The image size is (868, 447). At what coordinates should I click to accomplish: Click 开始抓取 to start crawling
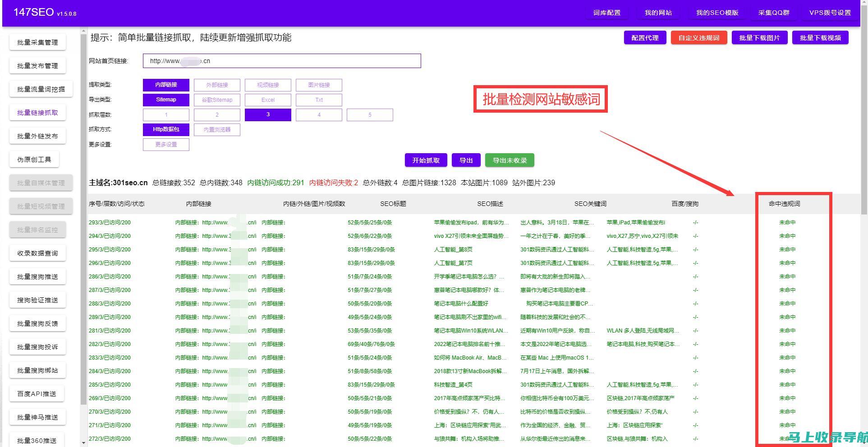426,160
